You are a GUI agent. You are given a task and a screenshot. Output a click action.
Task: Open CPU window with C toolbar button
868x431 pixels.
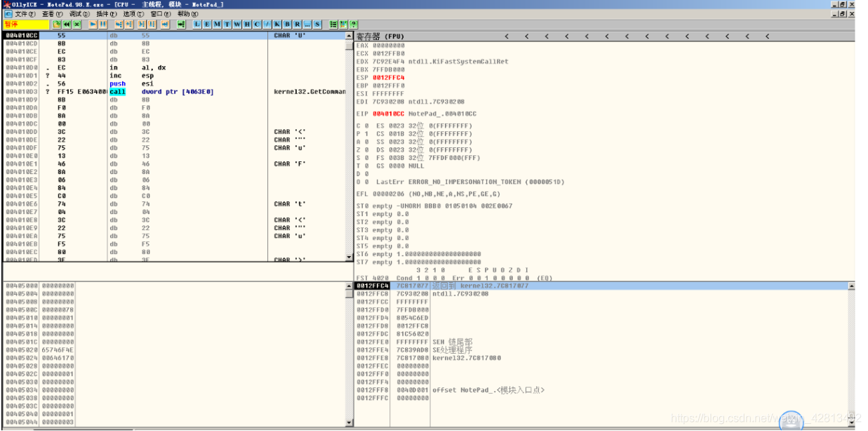258,24
